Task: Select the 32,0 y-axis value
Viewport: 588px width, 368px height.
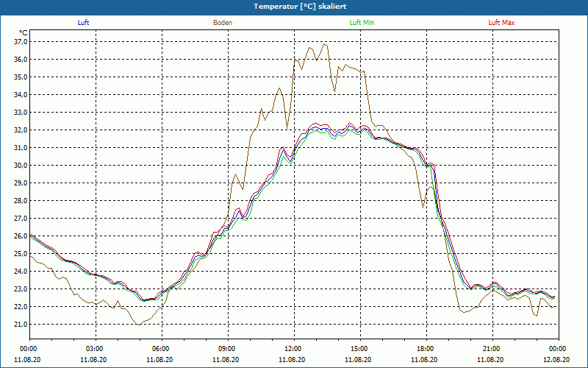Action: click(21, 130)
